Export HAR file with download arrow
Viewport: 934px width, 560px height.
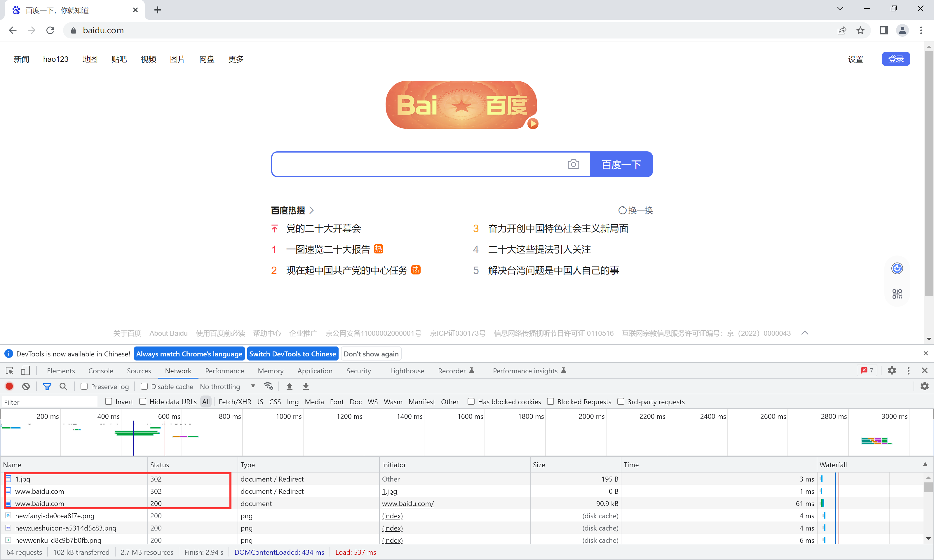(306, 386)
